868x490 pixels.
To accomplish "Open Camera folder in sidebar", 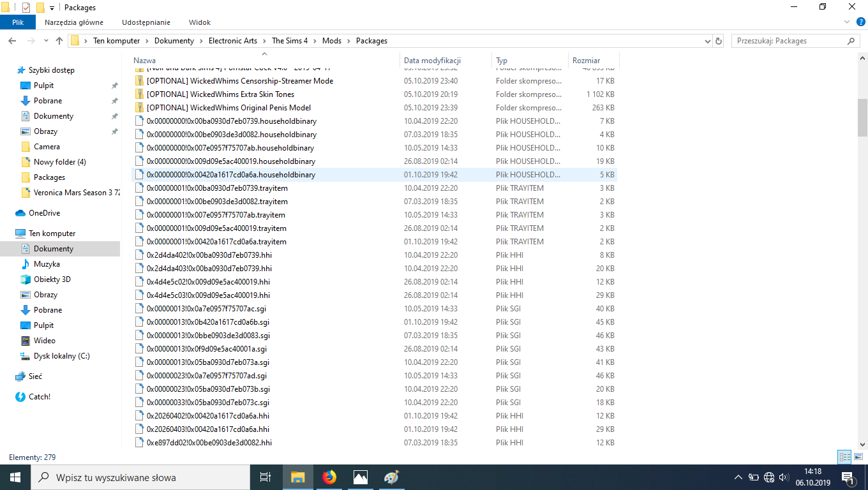I will pyautogui.click(x=47, y=147).
